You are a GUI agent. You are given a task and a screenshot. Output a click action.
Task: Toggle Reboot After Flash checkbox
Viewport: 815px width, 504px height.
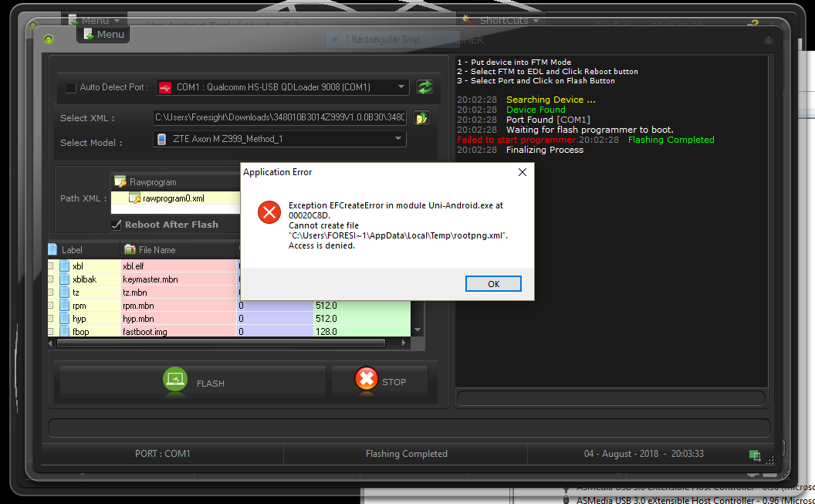click(x=117, y=225)
